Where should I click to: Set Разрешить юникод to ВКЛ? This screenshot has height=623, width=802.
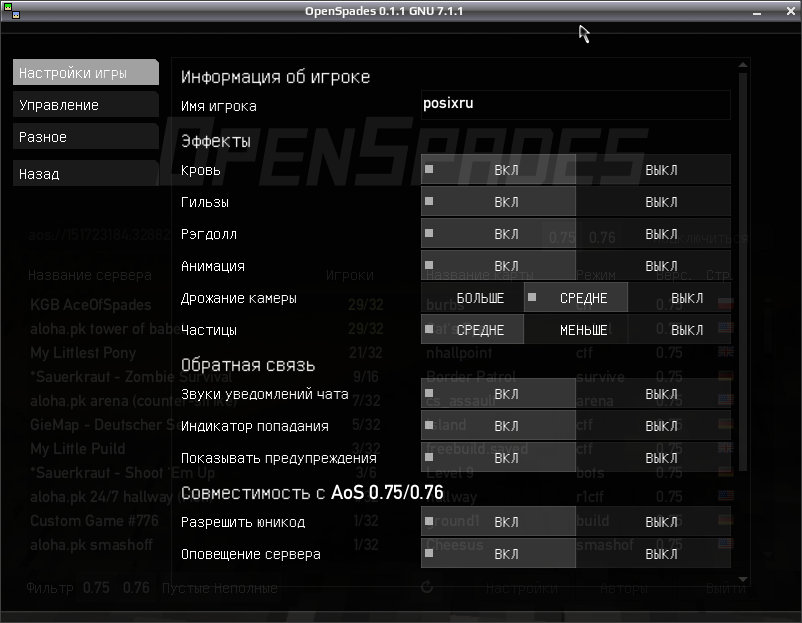pyautogui.click(x=498, y=522)
